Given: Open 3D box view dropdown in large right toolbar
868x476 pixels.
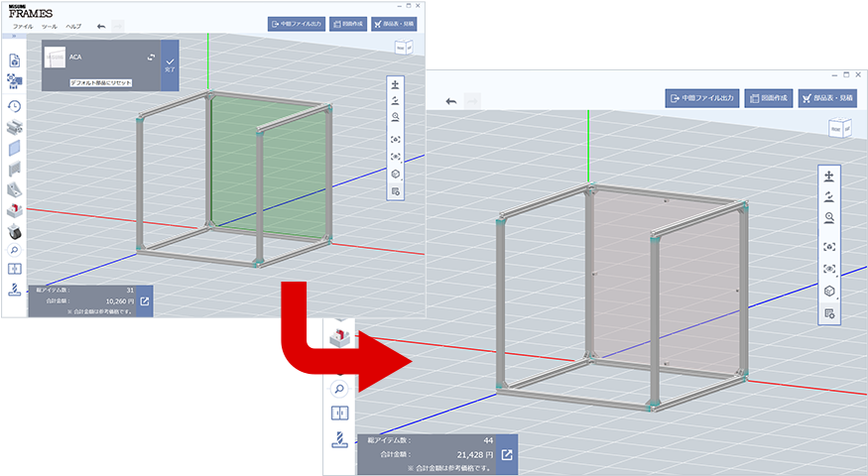Looking at the screenshot, I should (x=829, y=292).
